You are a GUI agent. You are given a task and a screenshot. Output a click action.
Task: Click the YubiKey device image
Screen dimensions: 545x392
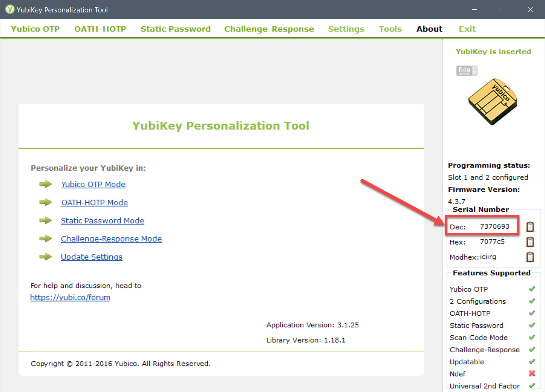(x=493, y=102)
